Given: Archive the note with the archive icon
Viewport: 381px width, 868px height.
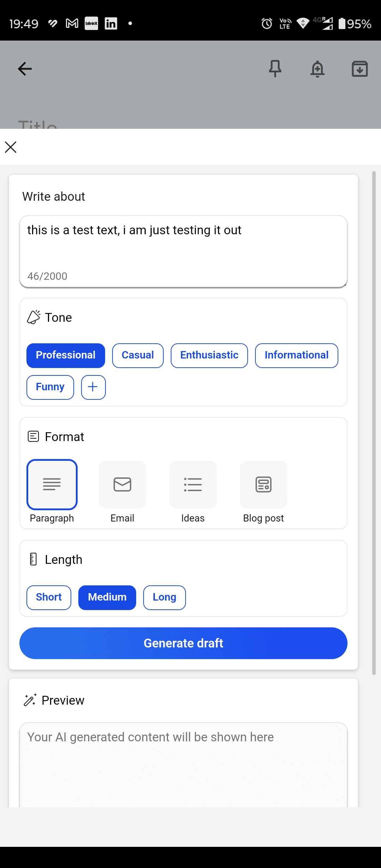Looking at the screenshot, I should (360, 68).
